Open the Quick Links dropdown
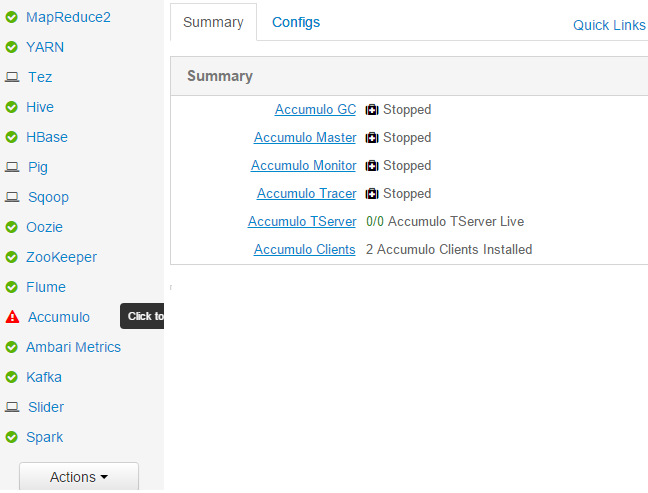 (x=609, y=25)
